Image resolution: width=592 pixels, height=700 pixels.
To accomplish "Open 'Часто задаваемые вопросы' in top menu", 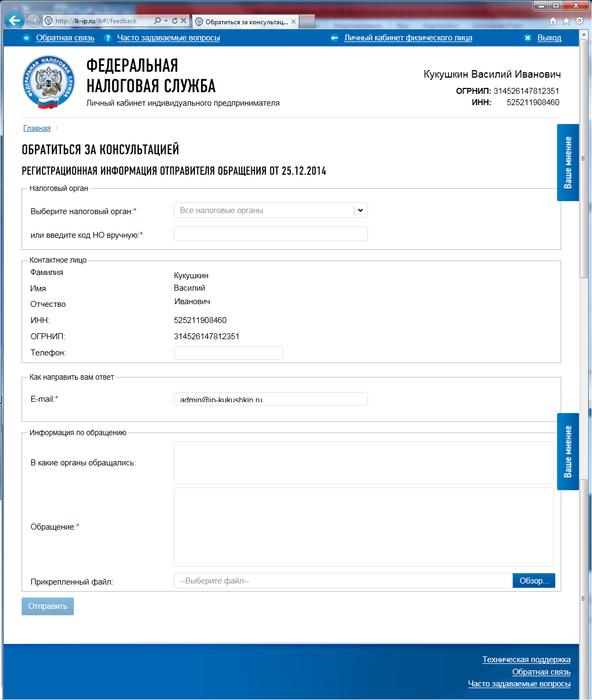I will (x=168, y=38).
